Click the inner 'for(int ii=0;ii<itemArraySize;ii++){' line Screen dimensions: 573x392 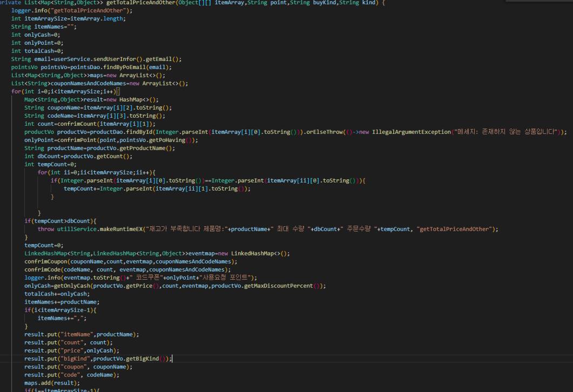coord(97,172)
